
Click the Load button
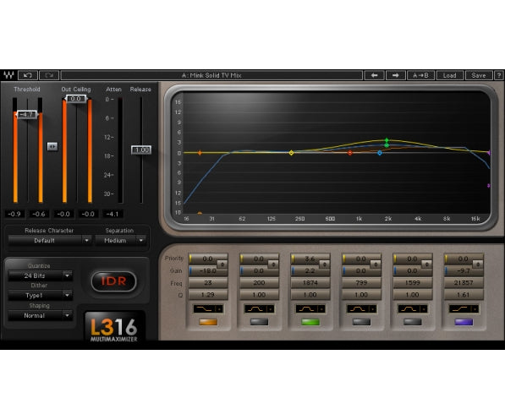(450, 75)
